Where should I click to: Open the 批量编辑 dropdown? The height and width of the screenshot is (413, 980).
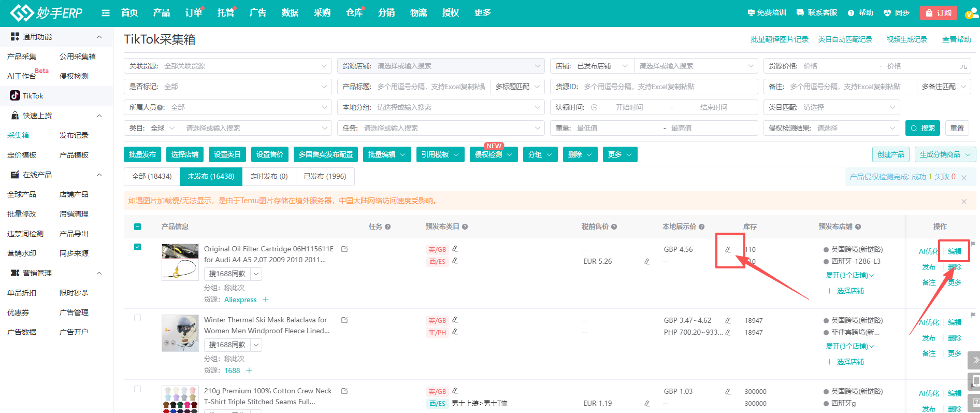tap(387, 154)
